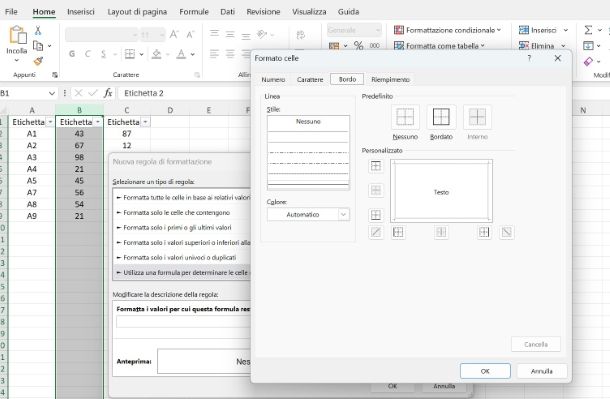Image resolution: width=610 pixels, height=399 pixels.
Task: Select rule type Formatta solo le celle che contengono
Action: [182, 212]
